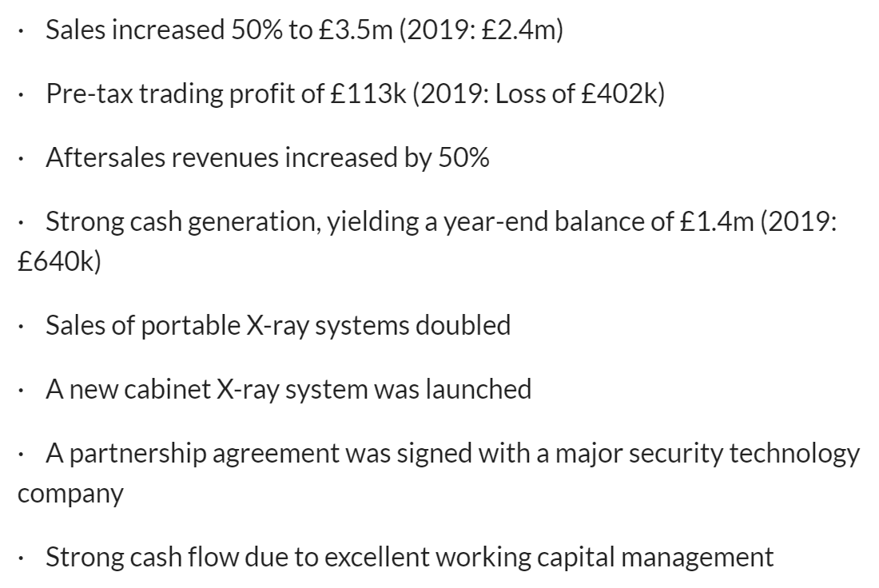Select the '(2019: £2.4m)' figure
The image size is (879, 588).
coord(481,30)
